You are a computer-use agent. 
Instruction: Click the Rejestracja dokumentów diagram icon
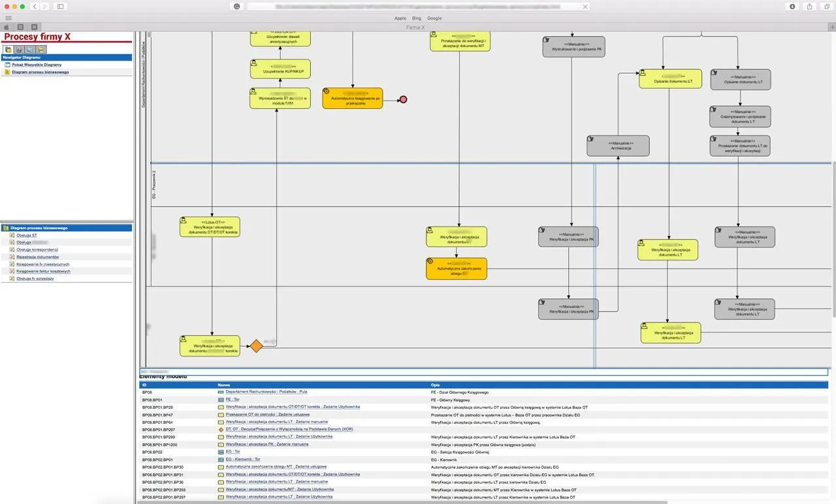click(x=12, y=257)
